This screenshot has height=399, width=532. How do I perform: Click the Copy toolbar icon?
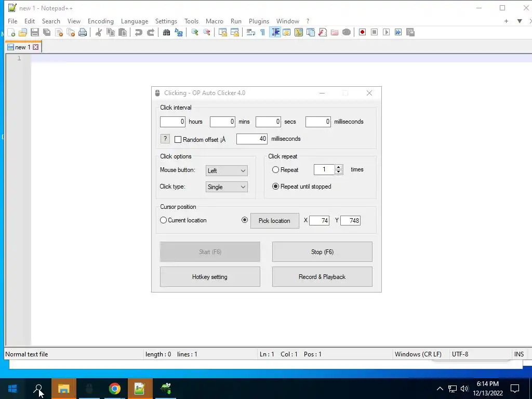(x=111, y=32)
